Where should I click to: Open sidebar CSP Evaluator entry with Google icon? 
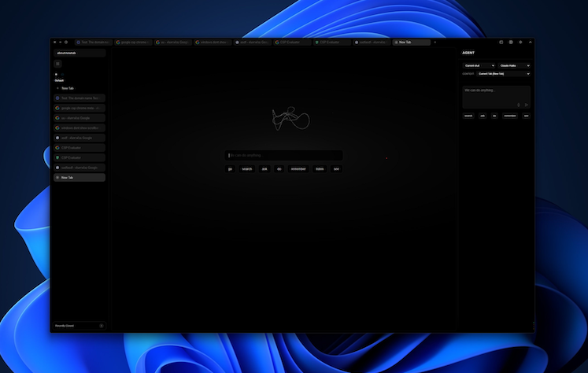click(x=80, y=148)
